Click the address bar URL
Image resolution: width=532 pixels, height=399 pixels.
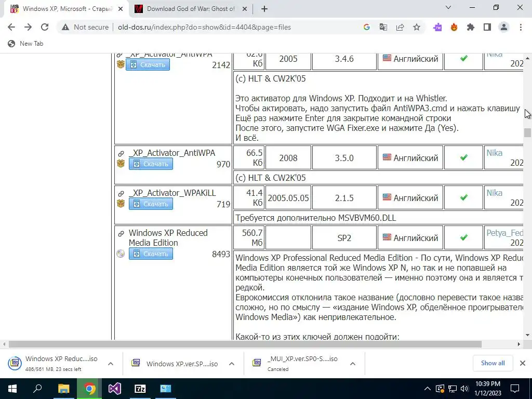click(x=204, y=27)
